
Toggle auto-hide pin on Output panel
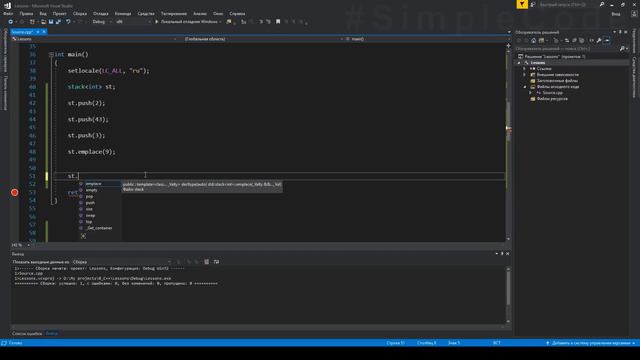click(x=502, y=253)
